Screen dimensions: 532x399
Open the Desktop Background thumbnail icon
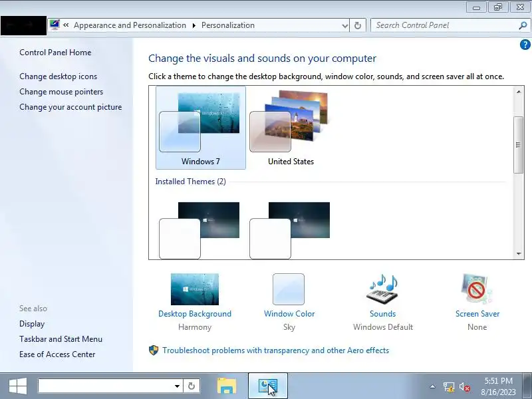coord(195,289)
